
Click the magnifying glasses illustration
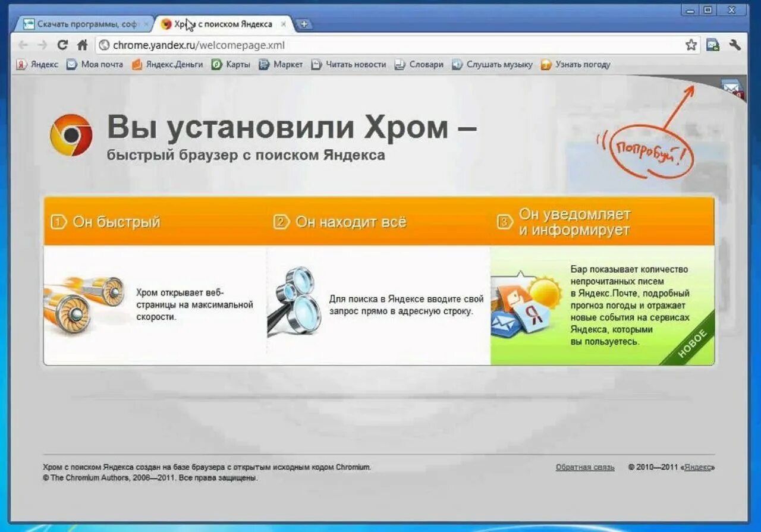coord(294,301)
